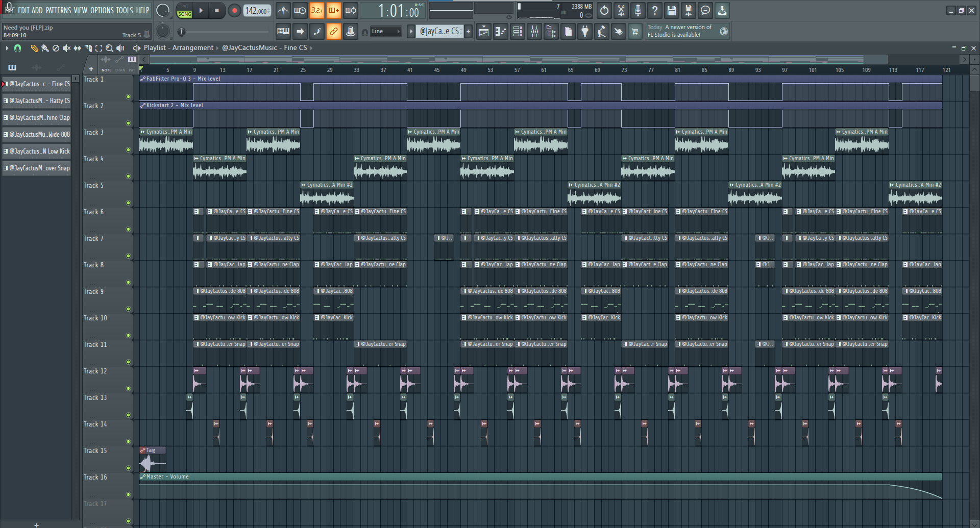Stop playback with the Stop button
The height and width of the screenshot is (528, 980).
coord(217,11)
